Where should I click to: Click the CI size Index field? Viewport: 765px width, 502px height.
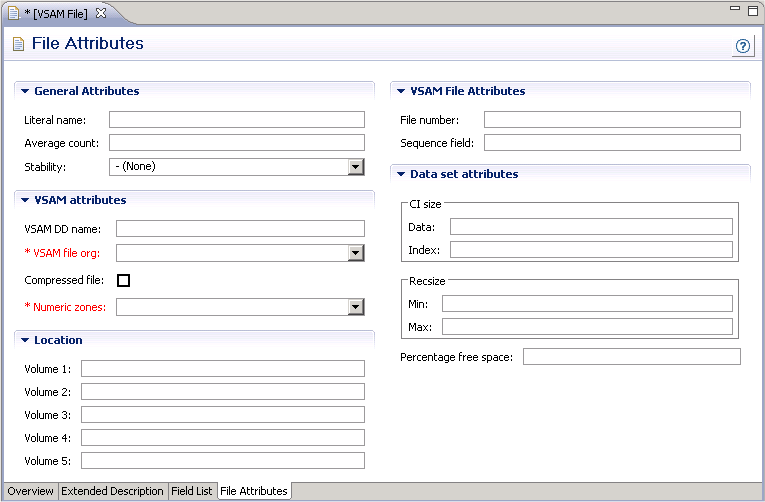click(x=591, y=249)
